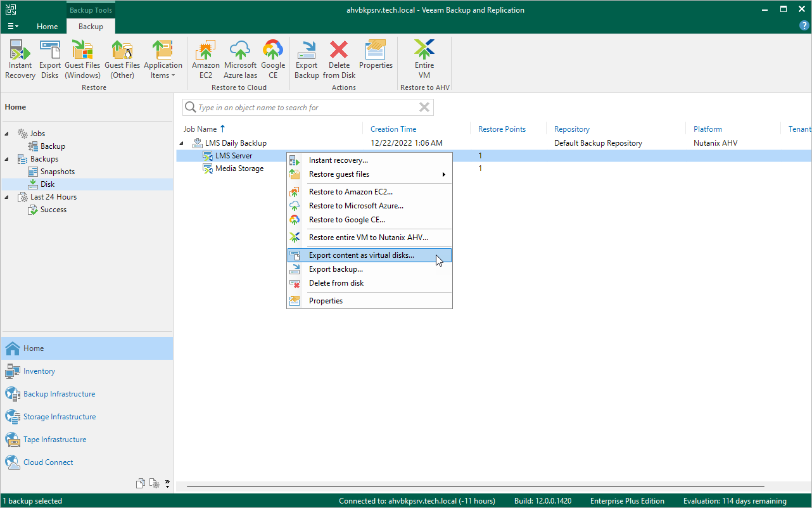Switch to the Home ribbon tab

[x=48, y=27]
